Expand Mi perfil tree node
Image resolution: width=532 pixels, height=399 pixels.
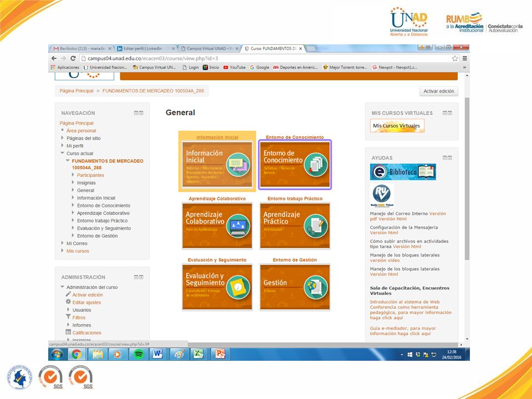63,145
